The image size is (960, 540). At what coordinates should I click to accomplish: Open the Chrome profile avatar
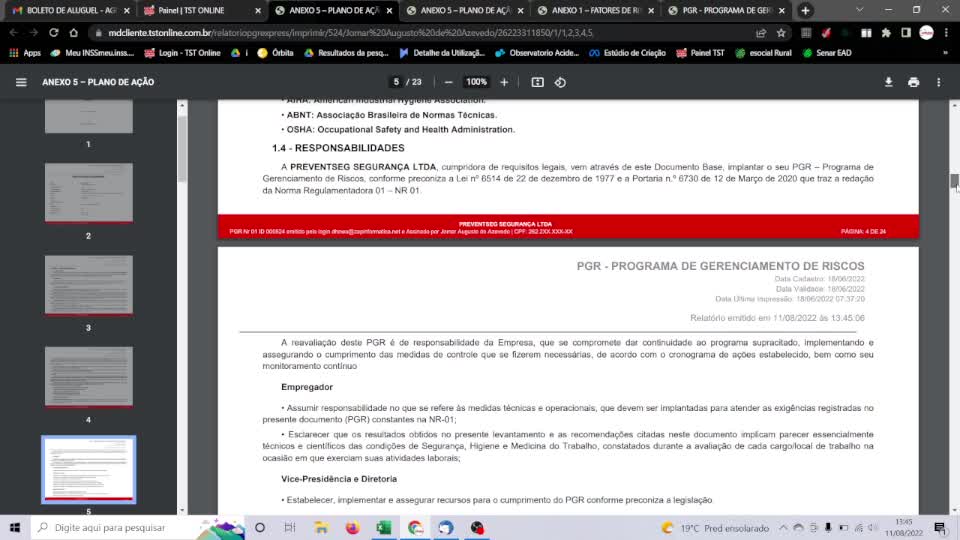pyautogui.click(x=926, y=33)
